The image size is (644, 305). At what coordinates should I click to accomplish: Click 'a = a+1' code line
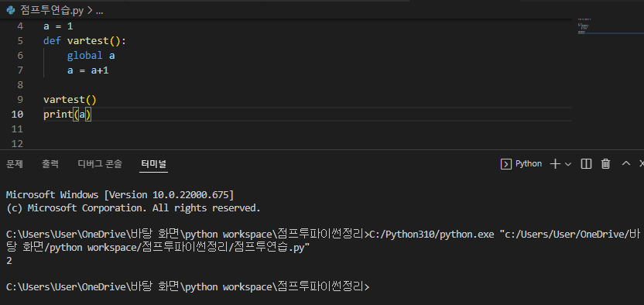coord(88,70)
